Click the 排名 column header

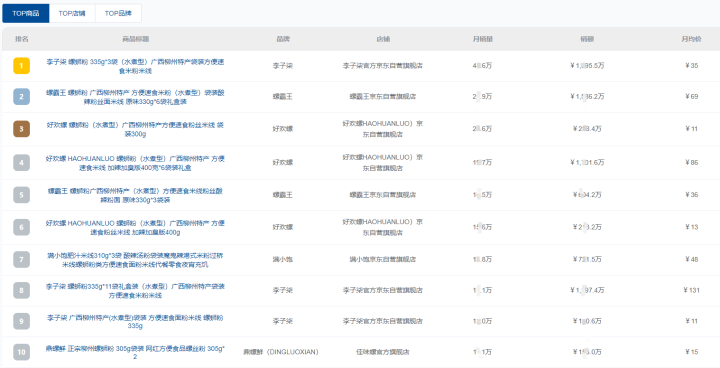coord(22,39)
